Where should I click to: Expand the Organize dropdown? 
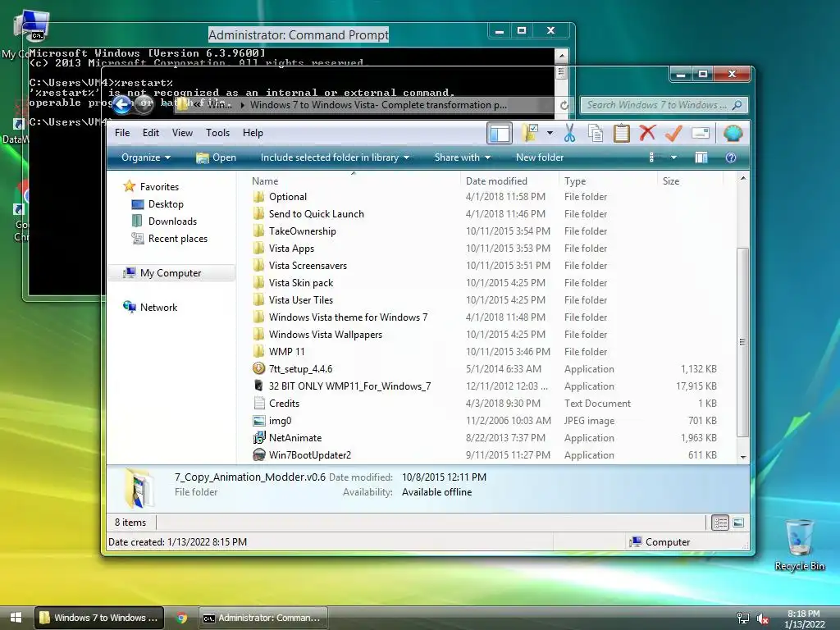pyautogui.click(x=146, y=157)
